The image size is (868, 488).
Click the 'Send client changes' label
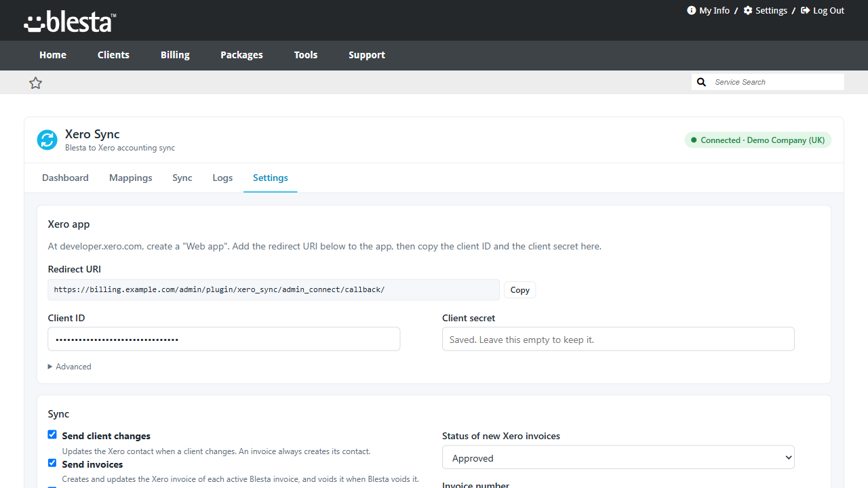tap(106, 436)
